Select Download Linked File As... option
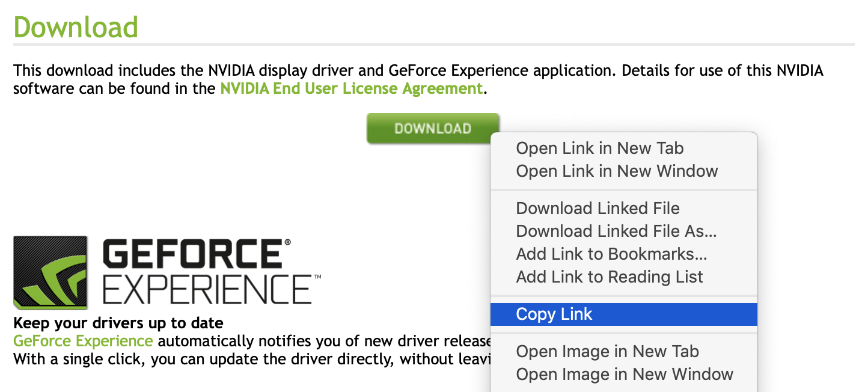 616,231
